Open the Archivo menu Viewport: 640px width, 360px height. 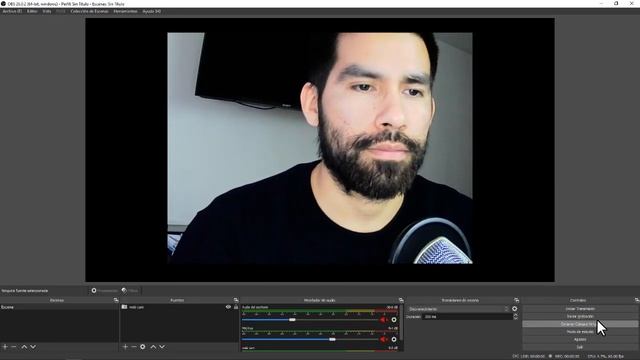[12, 11]
